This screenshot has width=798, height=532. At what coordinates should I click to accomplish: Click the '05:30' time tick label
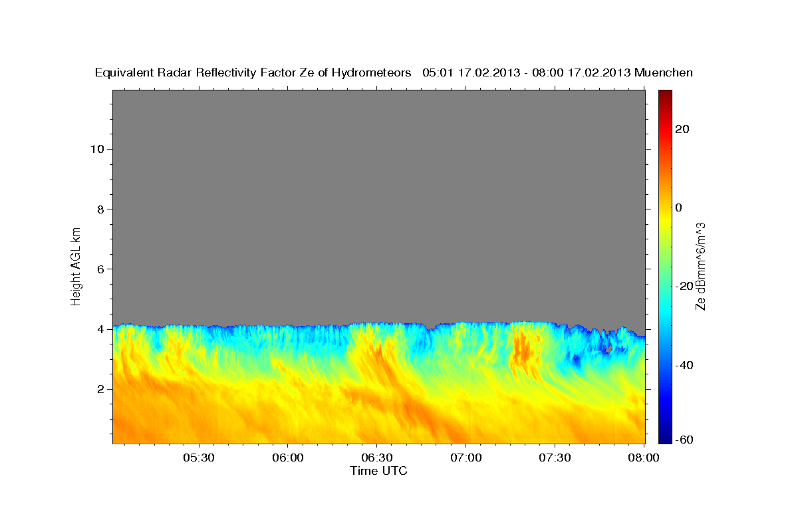click(199, 458)
